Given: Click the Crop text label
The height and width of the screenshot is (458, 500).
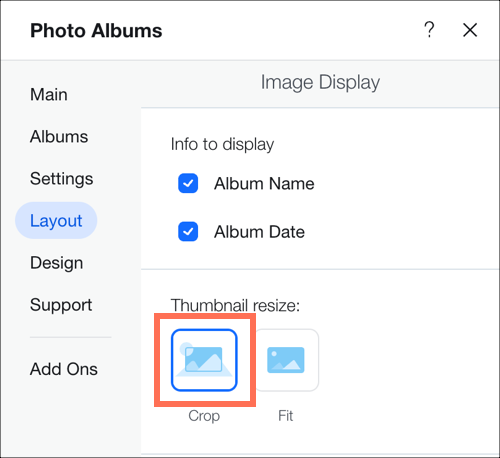Looking at the screenshot, I should tap(204, 416).
